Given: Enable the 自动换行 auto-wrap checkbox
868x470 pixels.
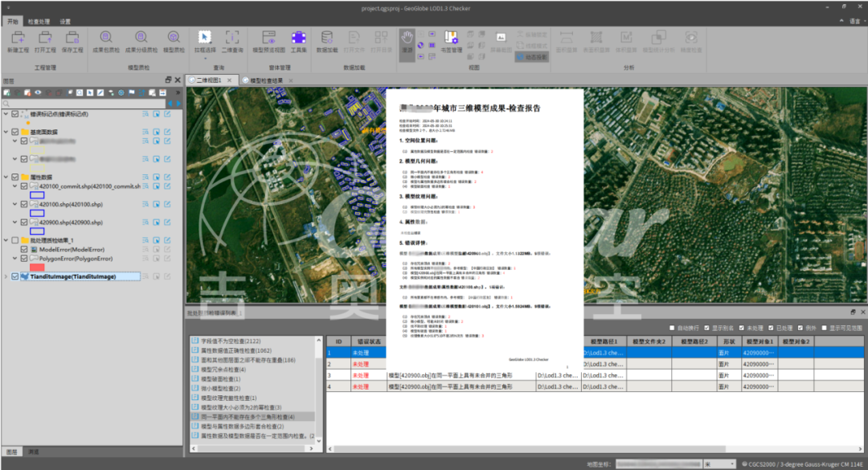Looking at the screenshot, I should 672,328.
